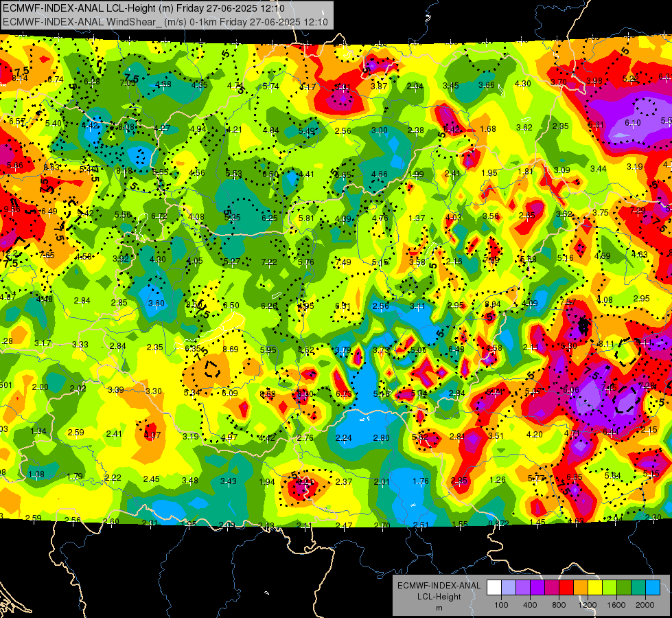Select the grid value 2.80
Screen dimensions: 672x618
coord(382,438)
